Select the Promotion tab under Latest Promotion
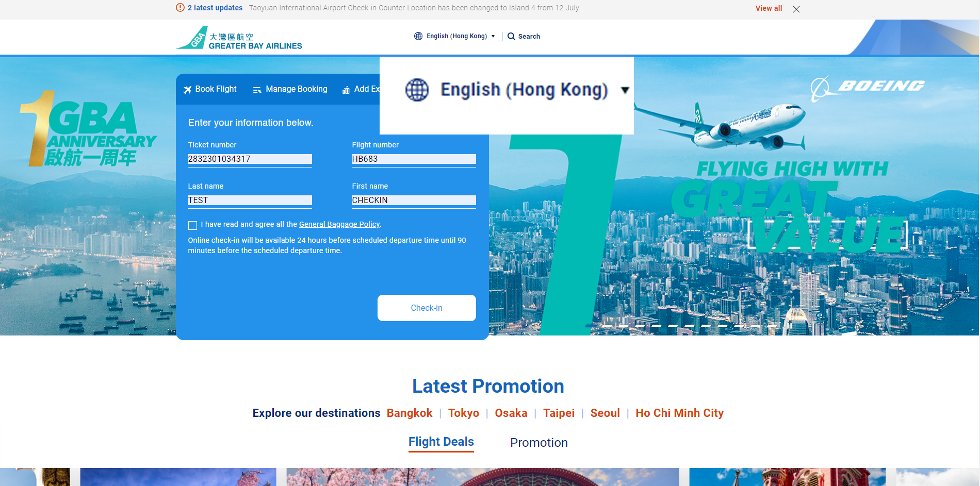 [x=538, y=443]
